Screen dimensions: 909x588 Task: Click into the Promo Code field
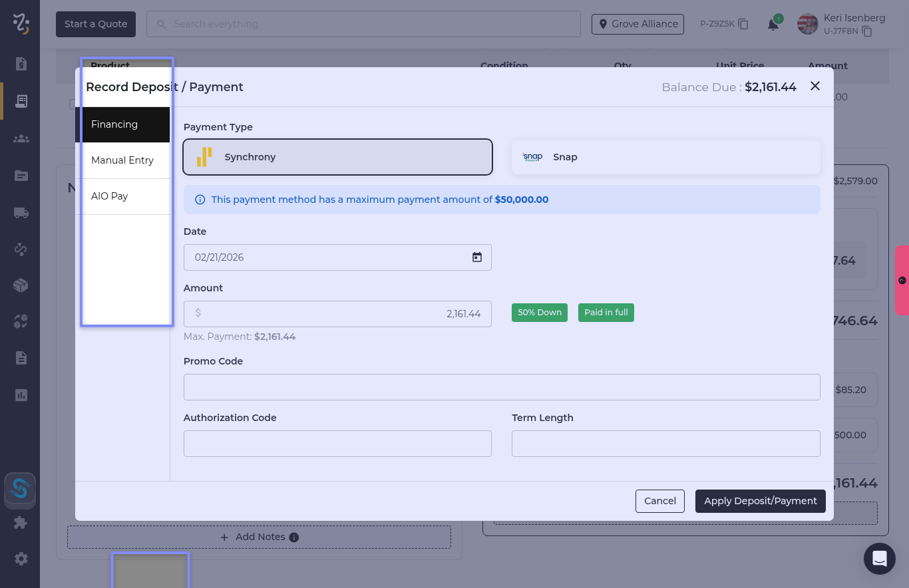click(501, 387)
